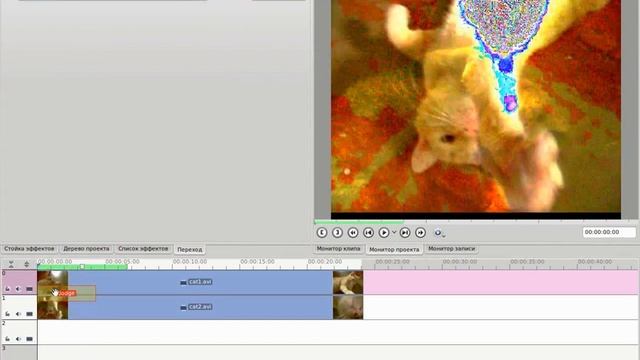
Task: Hide video on track 2
Action: 29,339
